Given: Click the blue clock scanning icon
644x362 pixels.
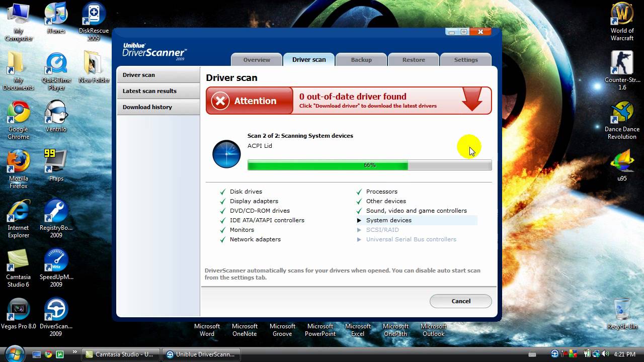Looking at the screenshot, I should click(x=226, y=154).
